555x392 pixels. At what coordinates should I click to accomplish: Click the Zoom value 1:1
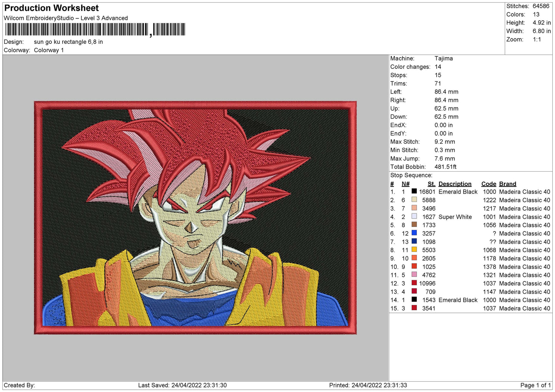tap(537, 40)
